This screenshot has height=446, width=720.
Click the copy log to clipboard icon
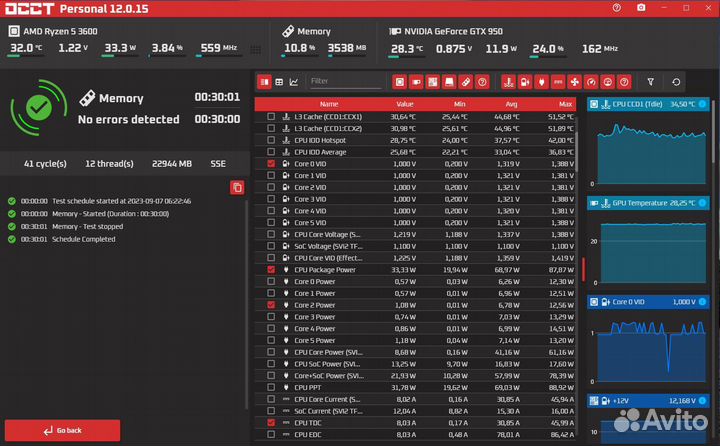click(237, 187)
